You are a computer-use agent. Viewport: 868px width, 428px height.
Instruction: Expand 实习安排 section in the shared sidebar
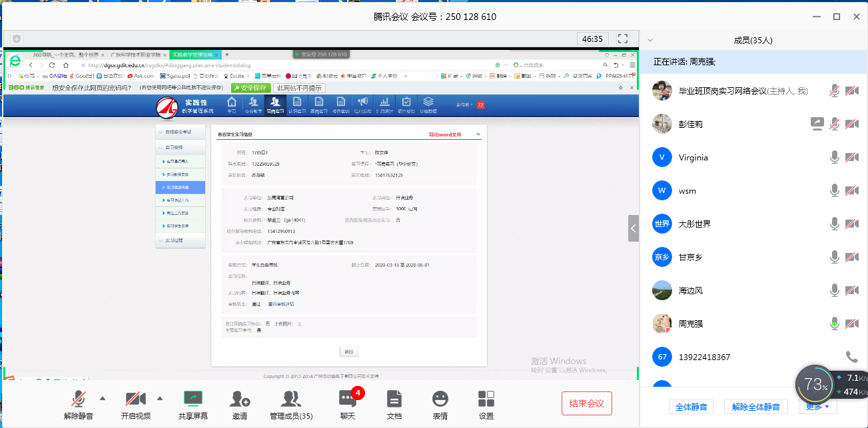(x=181, y=146)
